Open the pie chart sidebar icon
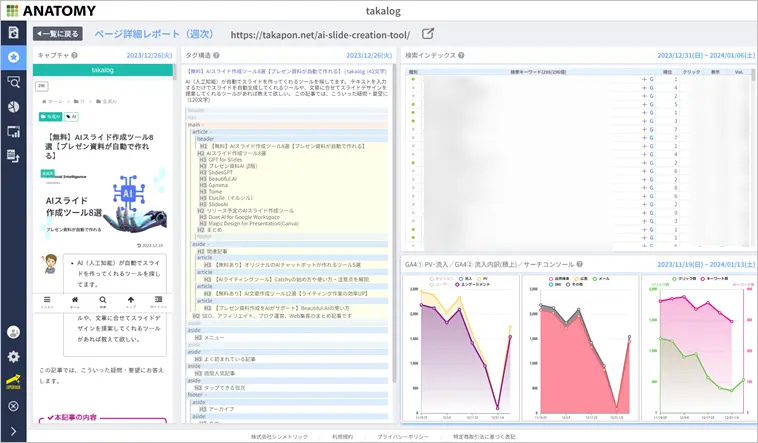758x443 pixels. tap(14, 106)
